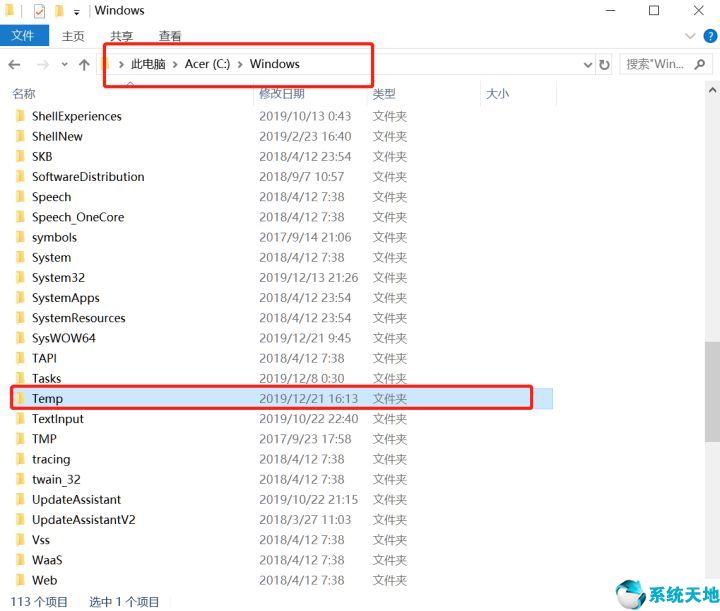The width and height of the screenshot is (720, 611).
Task: Sort by the 名称 column header
Action: click(24, 94)
